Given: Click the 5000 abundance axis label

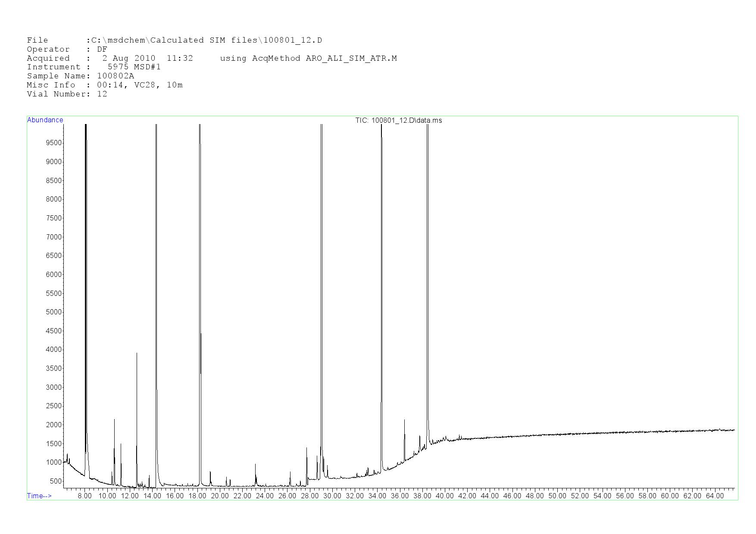Looking at the screenshot, I should 54,312.
